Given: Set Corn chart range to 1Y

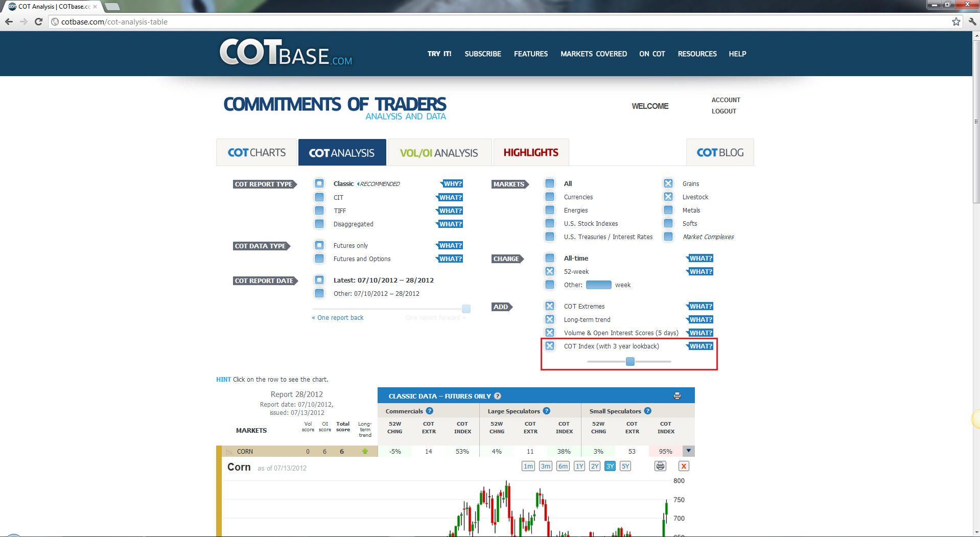Looking at the screenshot, I should pos(579,466).
